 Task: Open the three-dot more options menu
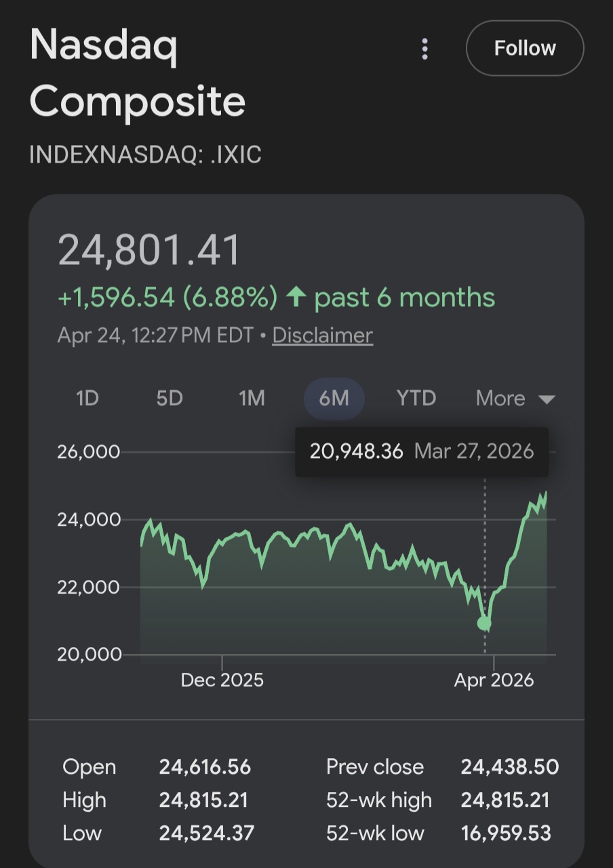[x=424, y=49]
